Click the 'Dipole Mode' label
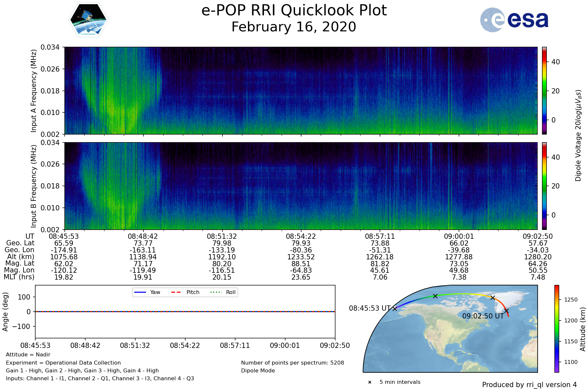Screen dimensions: 588x392 [x=258, y=370]
